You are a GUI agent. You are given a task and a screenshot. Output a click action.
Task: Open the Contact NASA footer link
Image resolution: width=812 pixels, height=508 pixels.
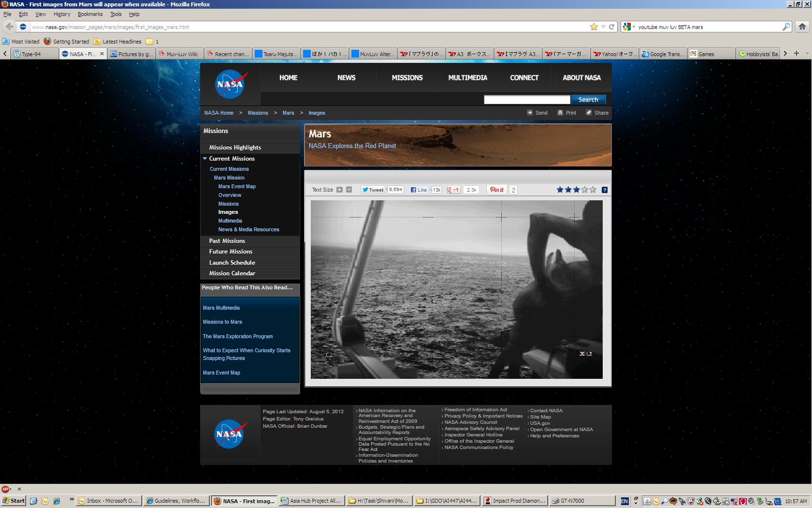pyautogui.click(x=546, y=410)
